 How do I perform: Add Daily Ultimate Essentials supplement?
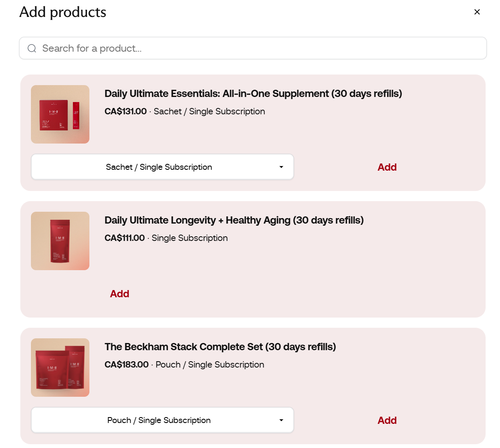(387, 167)
